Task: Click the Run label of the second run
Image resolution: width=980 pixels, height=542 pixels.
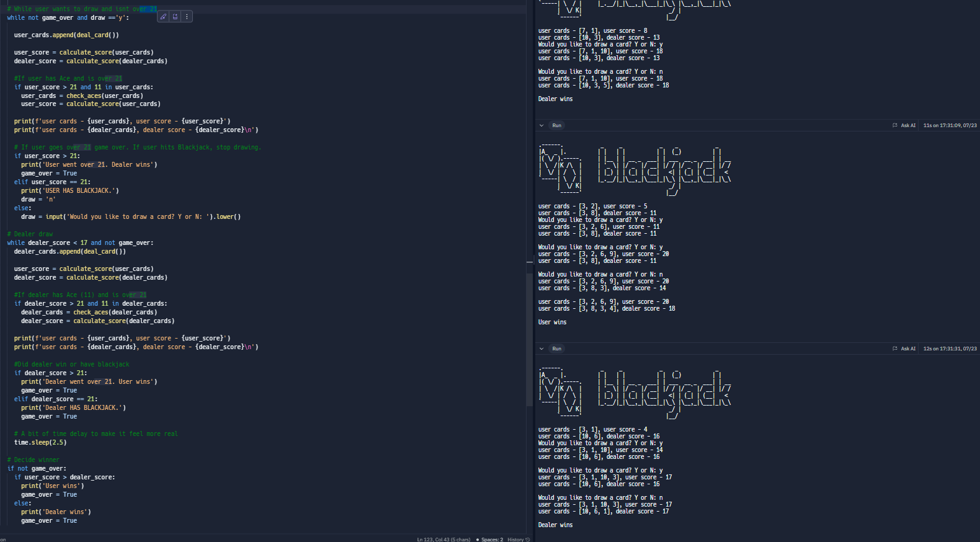Action: (x=556, y=349)
